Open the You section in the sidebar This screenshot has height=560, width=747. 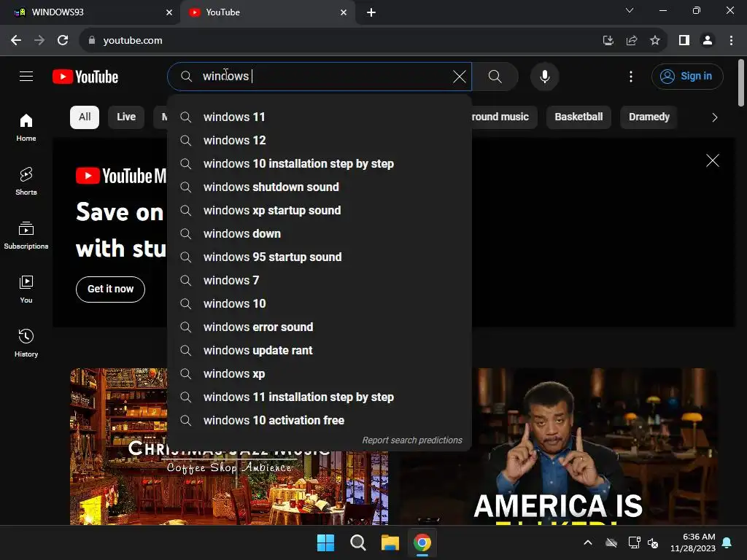pos(26,289)
